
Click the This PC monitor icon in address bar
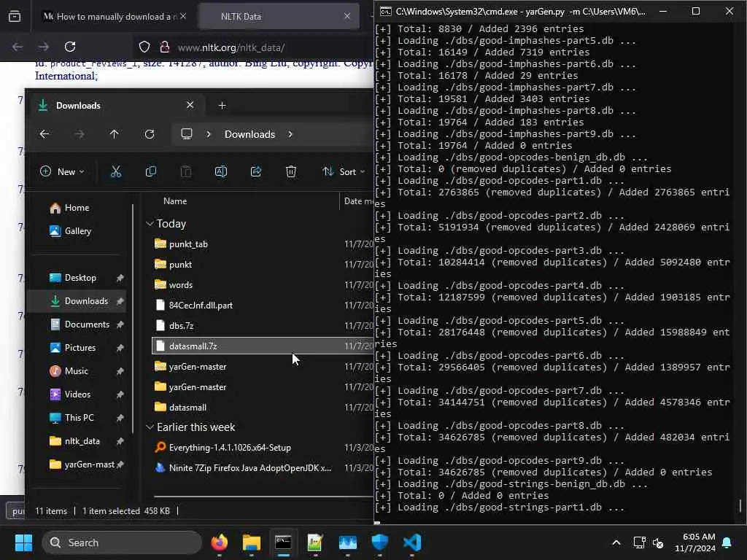[187, 134]
